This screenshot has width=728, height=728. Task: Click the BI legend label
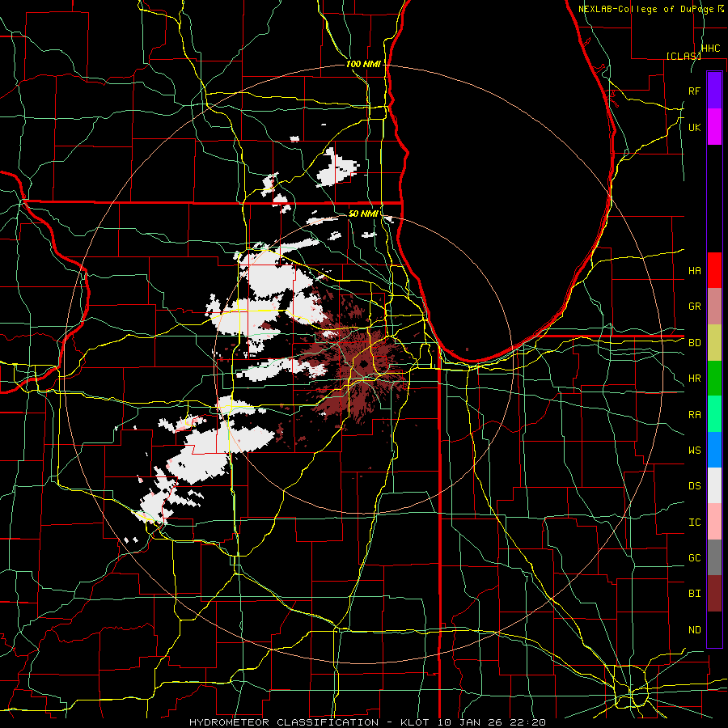pos(695,594)
